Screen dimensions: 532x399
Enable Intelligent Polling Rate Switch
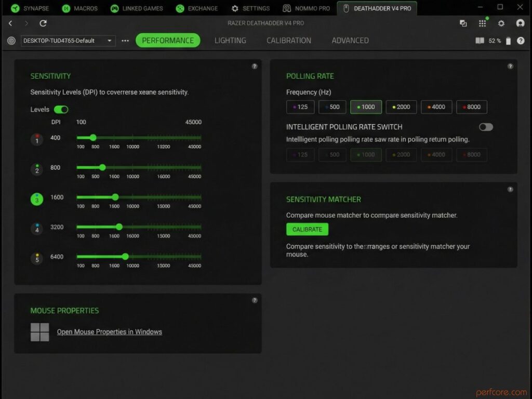coord(486,127)
